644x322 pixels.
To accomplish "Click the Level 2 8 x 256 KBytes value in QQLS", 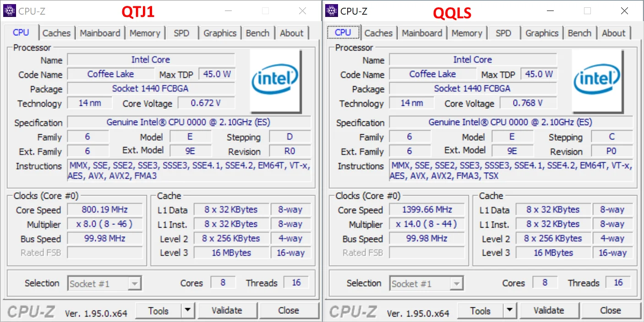I will tap(553, 239).
